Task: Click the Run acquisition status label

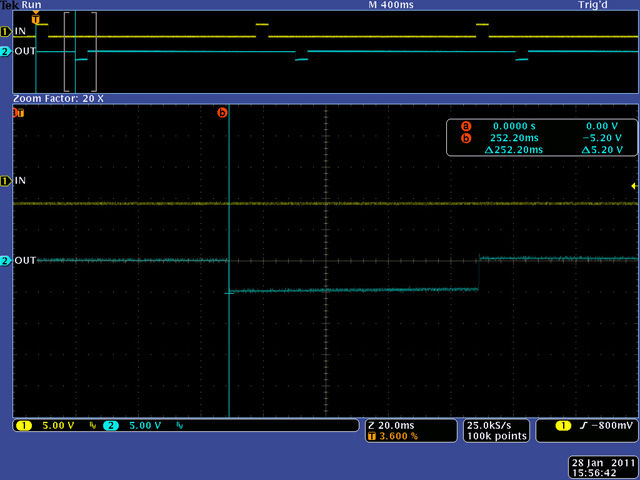Action: click(32, 5)
